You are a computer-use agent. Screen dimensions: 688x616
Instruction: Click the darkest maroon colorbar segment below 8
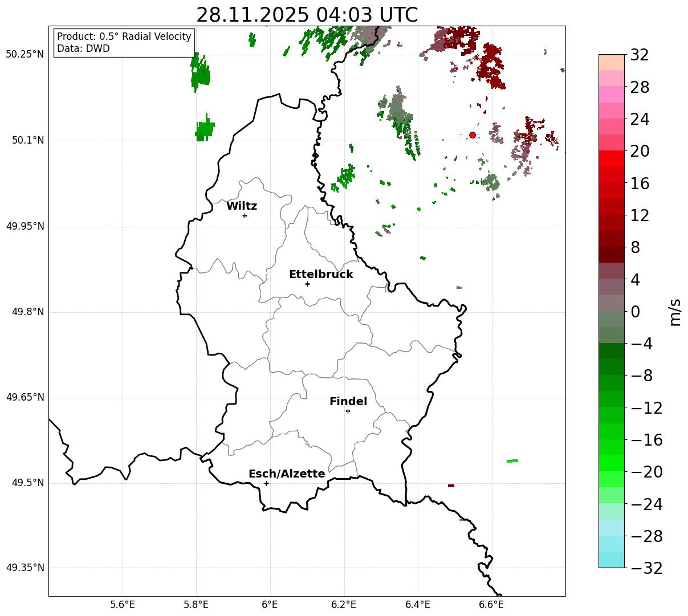point(612,255)
